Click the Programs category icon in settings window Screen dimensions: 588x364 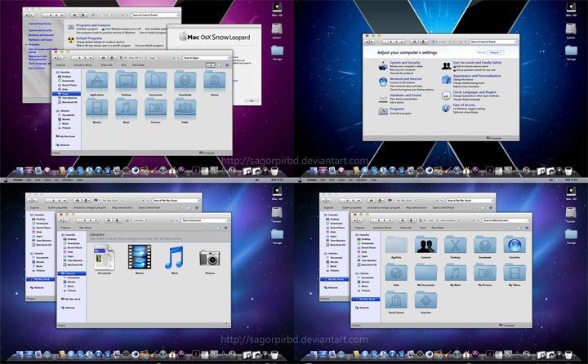click(x=383, y=111)
